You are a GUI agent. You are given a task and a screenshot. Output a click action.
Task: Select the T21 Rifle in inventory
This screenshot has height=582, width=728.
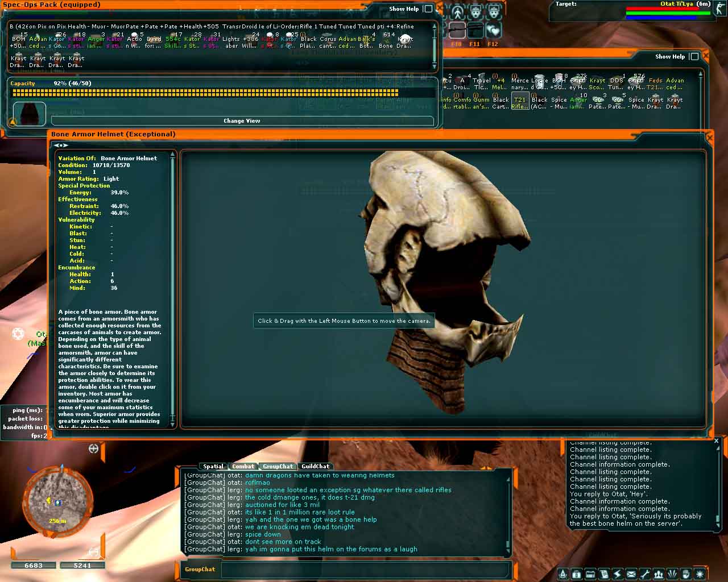pos(520,100)
